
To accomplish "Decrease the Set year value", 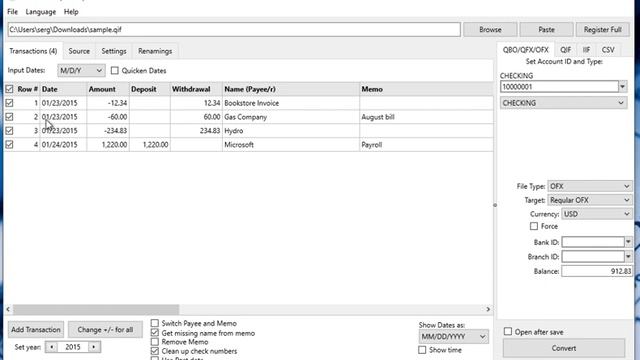I will click(51, 347).
